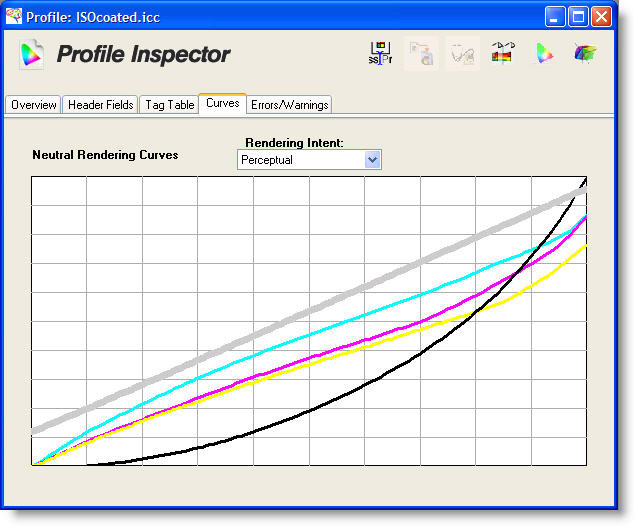This screenshot has height=526, width=634.
Task: Minimize the Profile Inspector window
Action: coord(556,17)
